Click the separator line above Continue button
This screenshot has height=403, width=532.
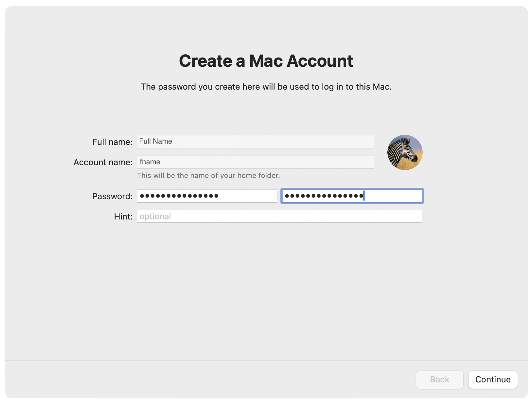[266, 361]
